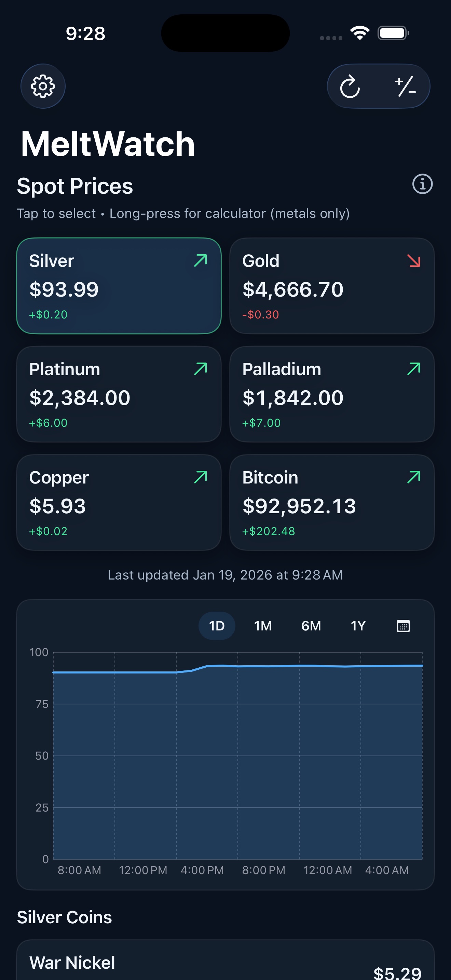This screenshot has width=451, height=980.
Task: Open the Spot Prices info icon
Action: pos(422,185)
